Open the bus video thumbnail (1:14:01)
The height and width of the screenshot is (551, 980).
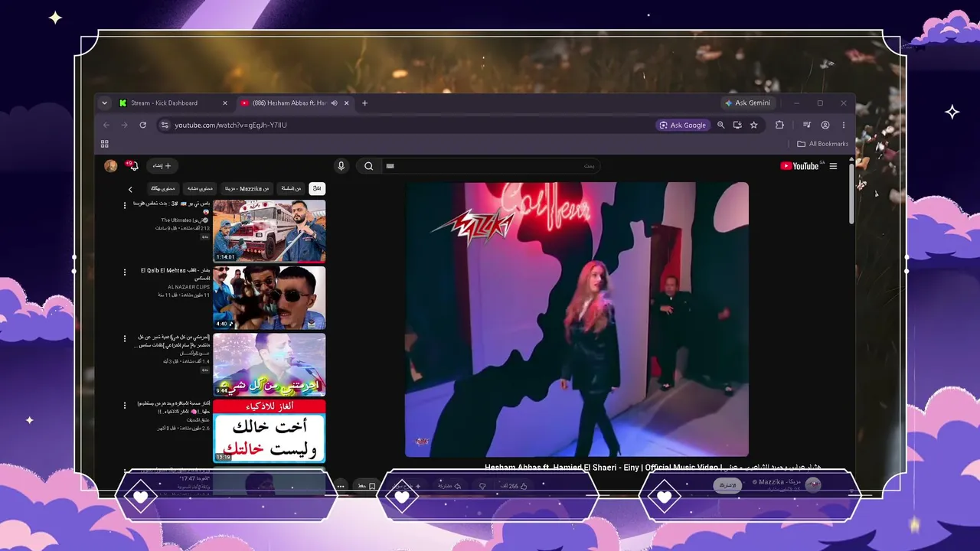pos(269,231)
